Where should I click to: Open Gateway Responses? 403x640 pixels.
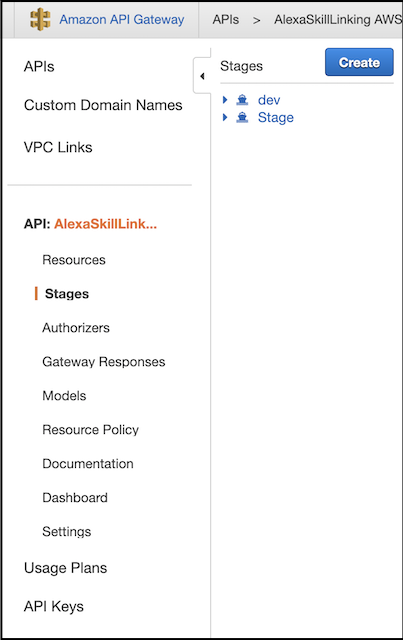[x=104, y=362]
